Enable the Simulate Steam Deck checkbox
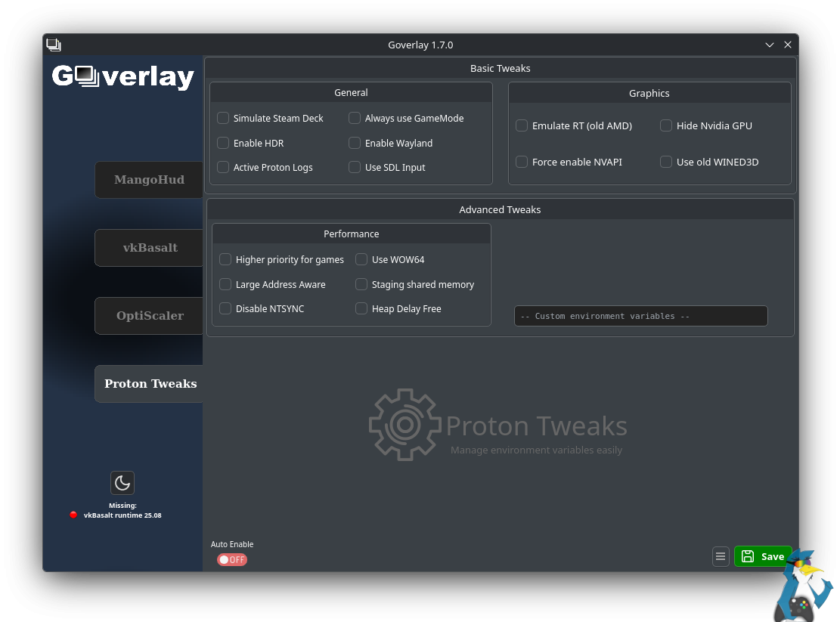Image resolution: width=840 pixels, height=622 pixels. coord(223,118)
